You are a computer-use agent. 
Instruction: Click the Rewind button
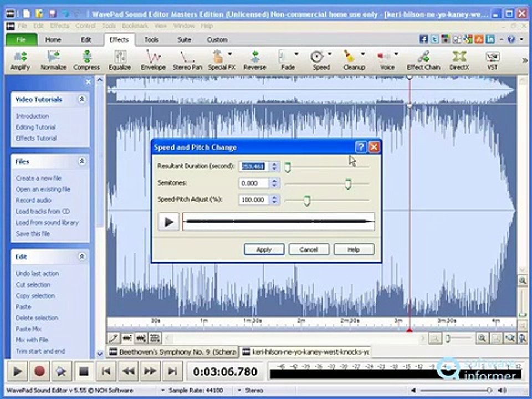(128, 371)
